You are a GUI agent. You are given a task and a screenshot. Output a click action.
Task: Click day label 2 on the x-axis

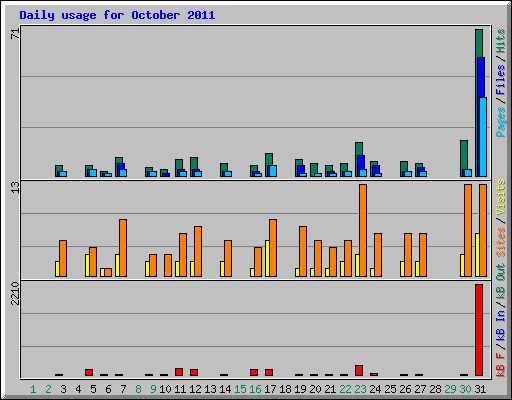tap(48, 389)
